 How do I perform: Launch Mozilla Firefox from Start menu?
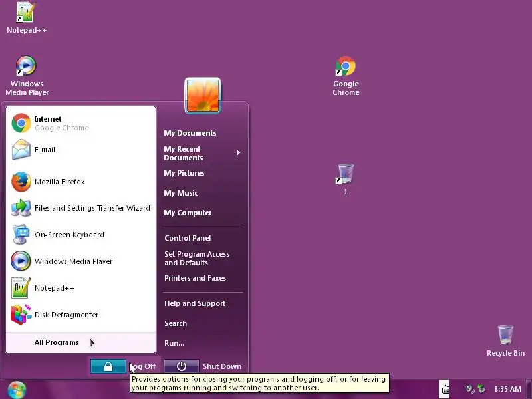[x=80, y=182]
